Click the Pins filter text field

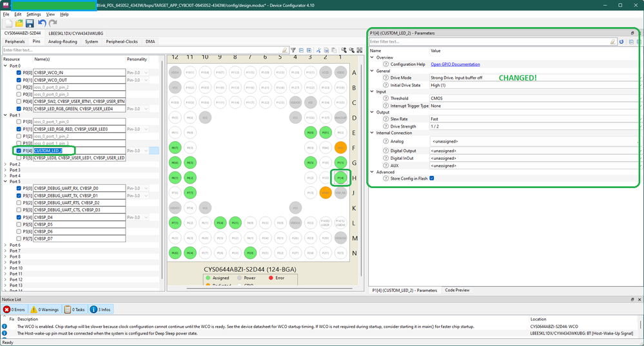click(x=142, y=50)
